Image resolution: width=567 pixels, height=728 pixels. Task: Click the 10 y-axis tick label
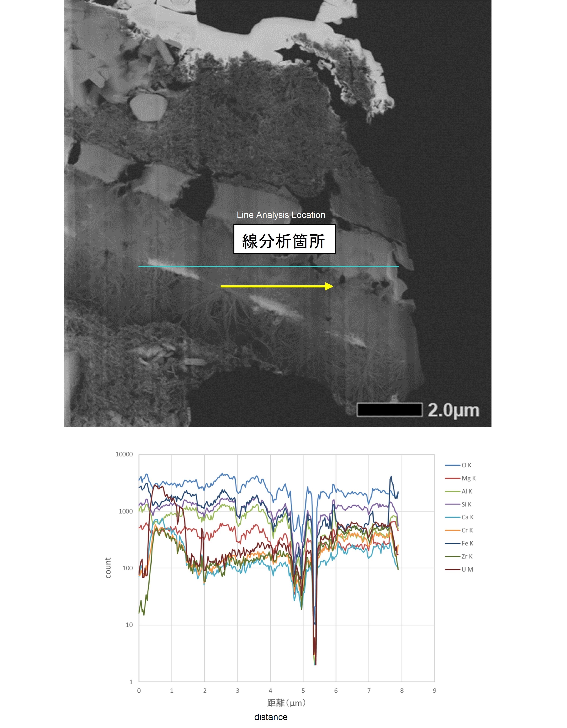[129, 625]
